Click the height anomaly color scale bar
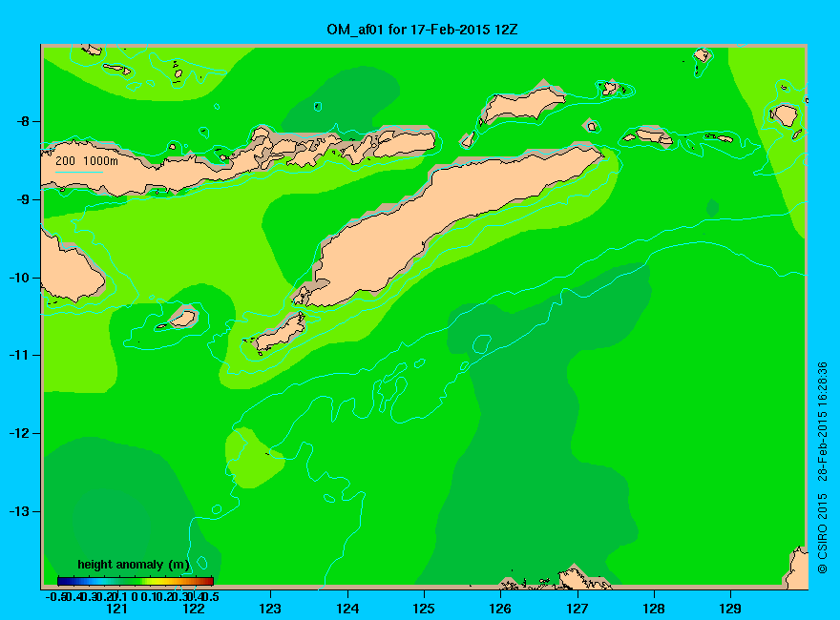Image resolution: width=840 pixels, height=620 pixels. (x=136, y=581)
